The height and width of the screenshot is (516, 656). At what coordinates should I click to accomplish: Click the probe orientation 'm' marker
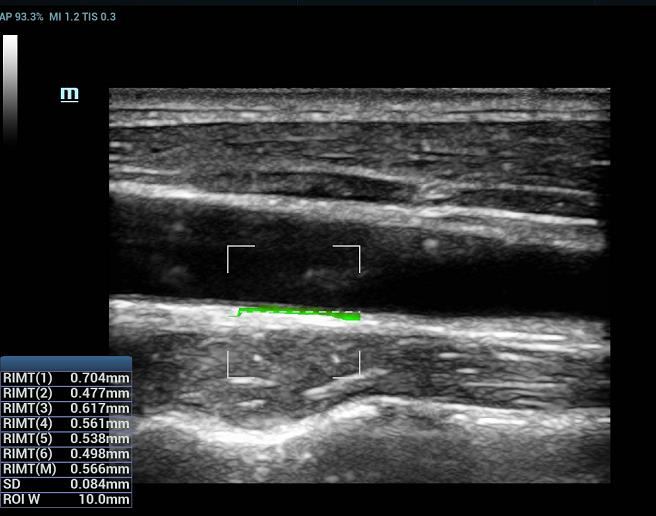coord(69,94)
